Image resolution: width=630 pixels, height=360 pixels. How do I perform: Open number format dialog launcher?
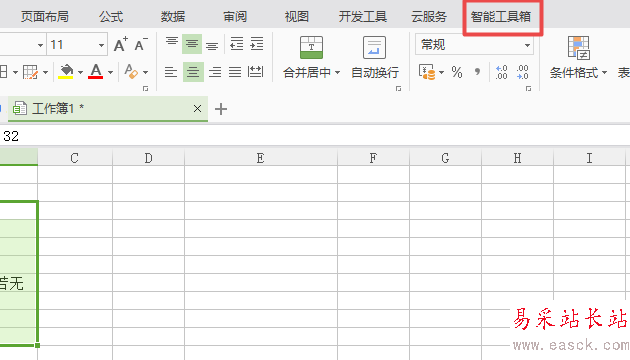pos(528,88)
